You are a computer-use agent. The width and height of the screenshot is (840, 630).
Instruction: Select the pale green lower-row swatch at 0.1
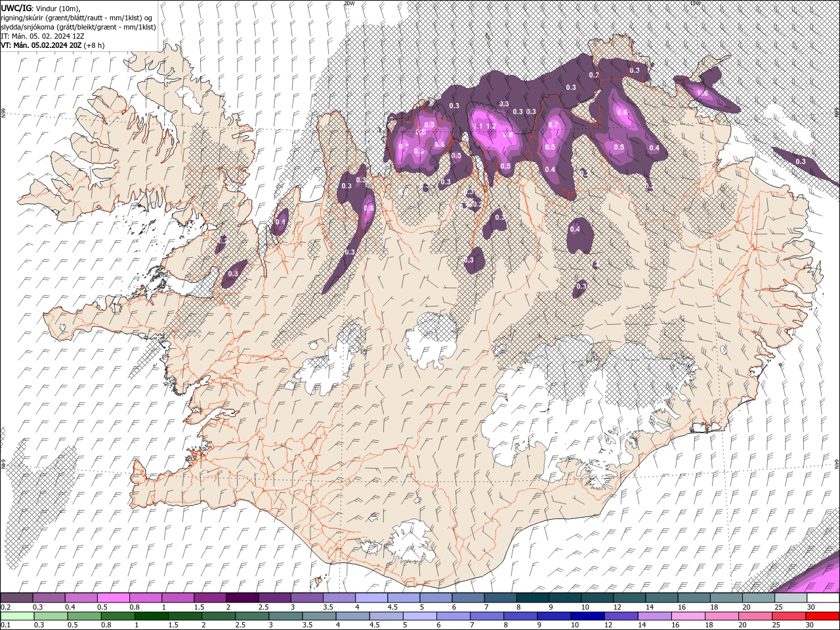[x=17, y=616]
